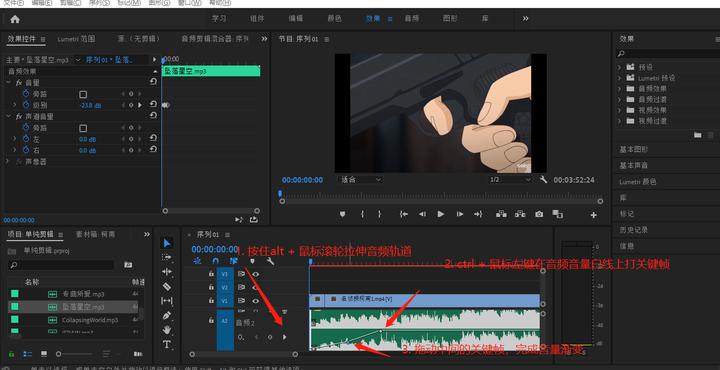The width and height of the screenshot is (720, 370).
Task: Export frame with the camera icon
Action: tap(539, 214)
